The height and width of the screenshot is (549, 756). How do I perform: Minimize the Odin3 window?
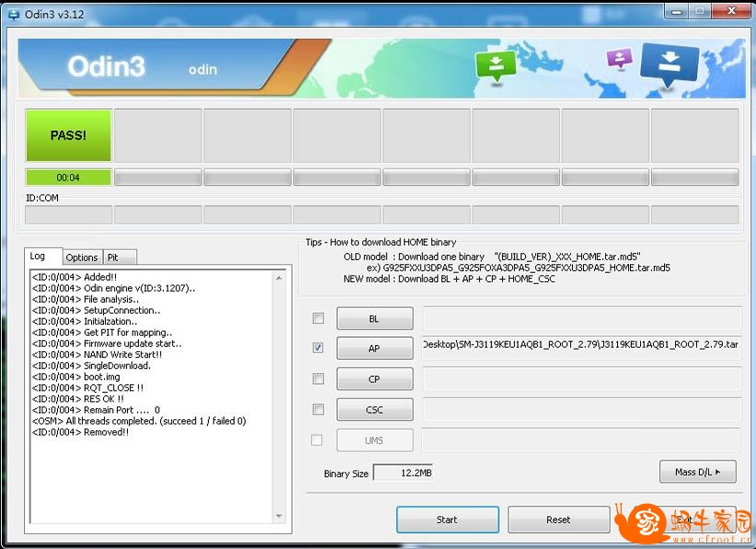(x=676, y=11)
